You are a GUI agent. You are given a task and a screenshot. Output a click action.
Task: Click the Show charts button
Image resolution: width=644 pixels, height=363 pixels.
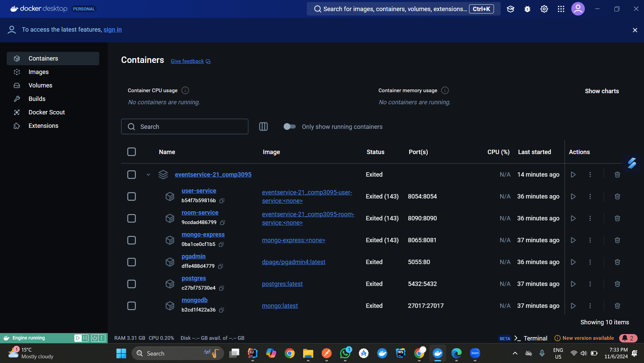[x=602, y=91]
